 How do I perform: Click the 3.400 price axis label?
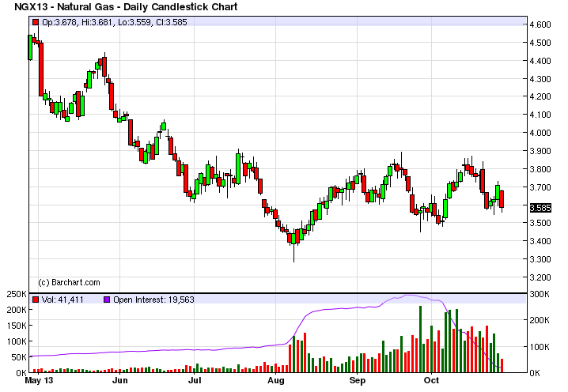click(x=540, y=241)
